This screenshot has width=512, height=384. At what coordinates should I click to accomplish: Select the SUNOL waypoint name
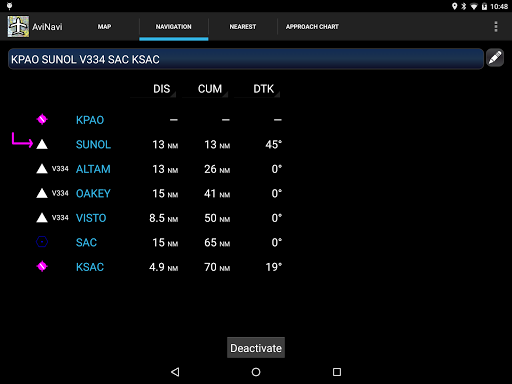coord(93,144)
